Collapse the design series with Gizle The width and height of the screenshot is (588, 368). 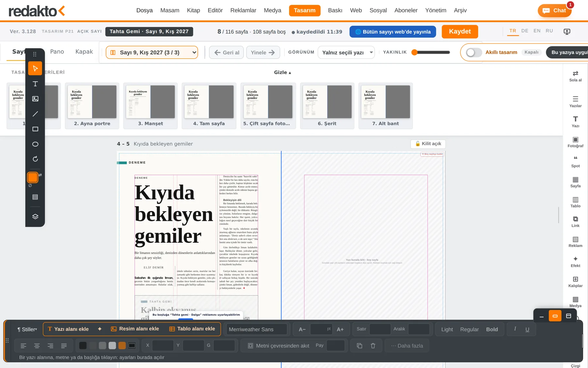282,72
